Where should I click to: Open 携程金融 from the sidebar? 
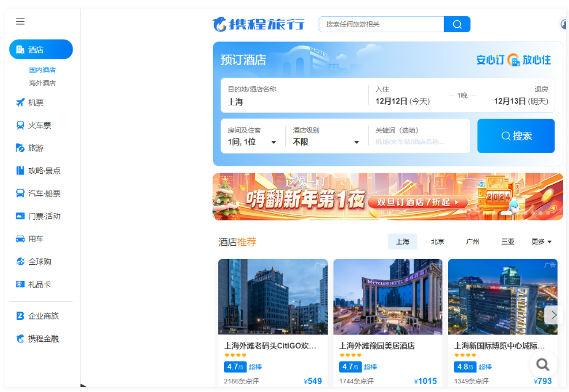[44, 338]
